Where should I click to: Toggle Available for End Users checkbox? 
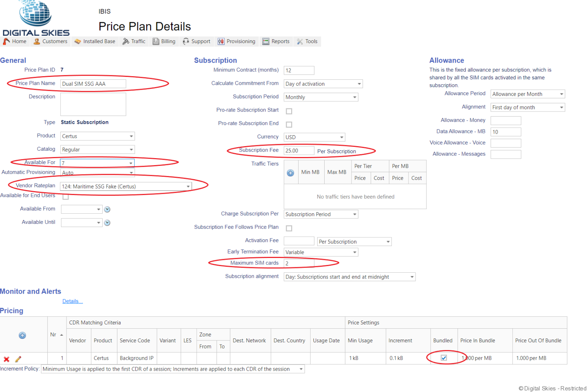point(66,197)
